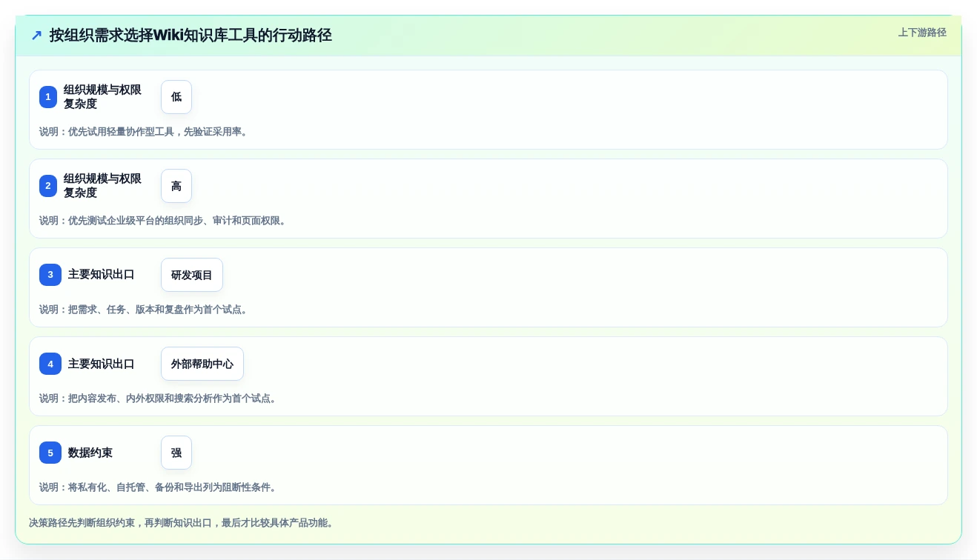The image size is (977, 560).
Task: Click the note 优先试用轻量协作型工具,先验证采用率
Action: (x=144, y=132)
